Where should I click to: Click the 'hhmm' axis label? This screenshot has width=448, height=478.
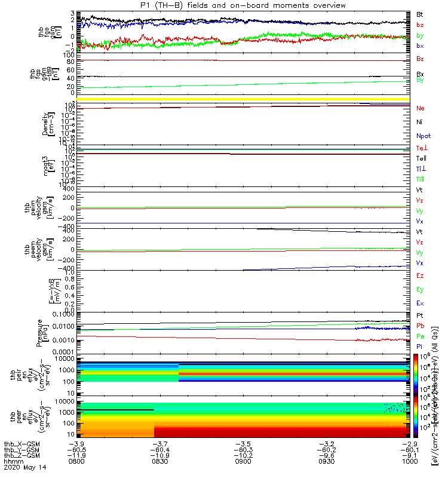coord(13,461)
